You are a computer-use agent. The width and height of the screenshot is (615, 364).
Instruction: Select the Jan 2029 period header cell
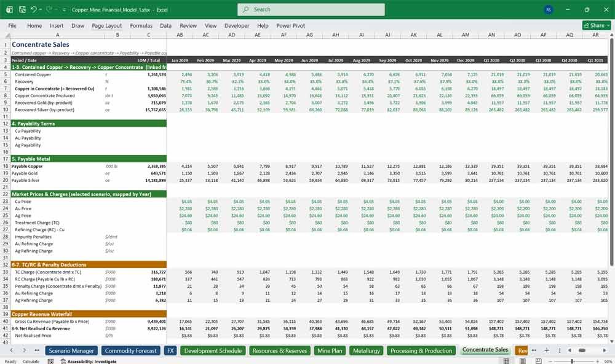click(x=180, y=60)
